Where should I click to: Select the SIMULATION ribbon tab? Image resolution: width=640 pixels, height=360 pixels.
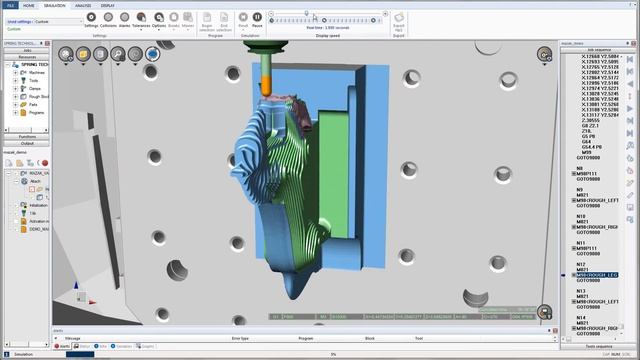(55, 5)
